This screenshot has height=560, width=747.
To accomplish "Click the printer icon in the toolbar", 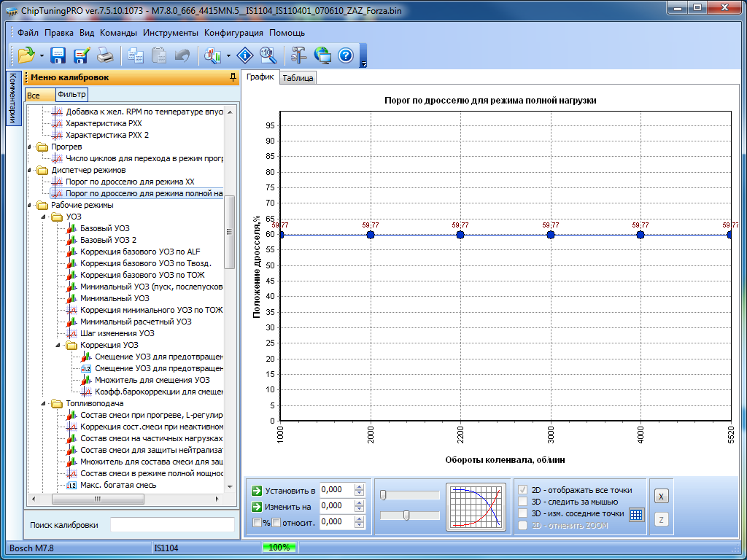I will (x=105, y=55).
